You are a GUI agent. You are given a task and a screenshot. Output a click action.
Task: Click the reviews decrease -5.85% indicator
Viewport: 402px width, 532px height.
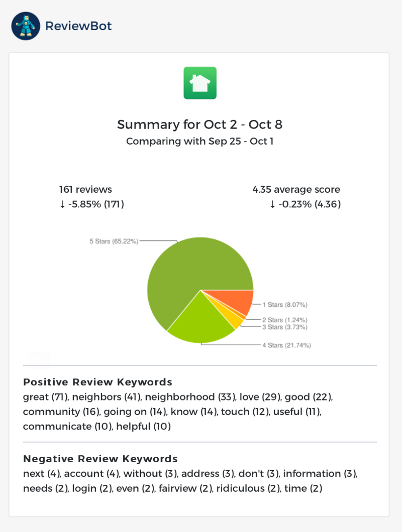coord(91,204)
